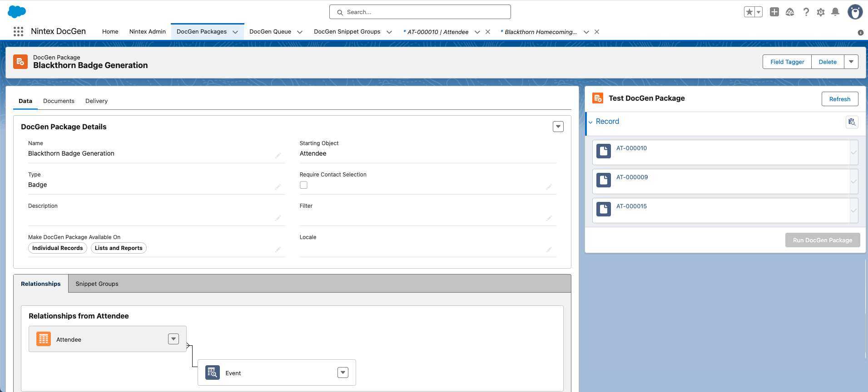Switch to the Delivery tab
The height and width of the screenshot is (392, 868).
pos(96,101)
